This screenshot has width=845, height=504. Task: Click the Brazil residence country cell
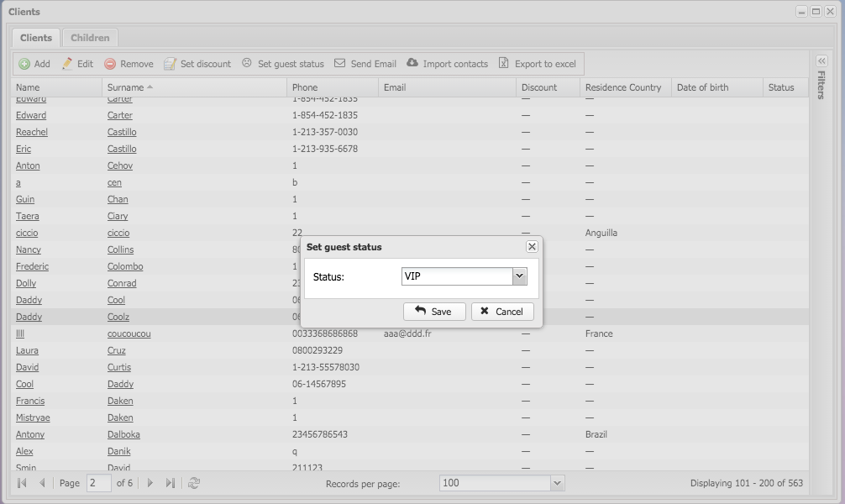596,434
